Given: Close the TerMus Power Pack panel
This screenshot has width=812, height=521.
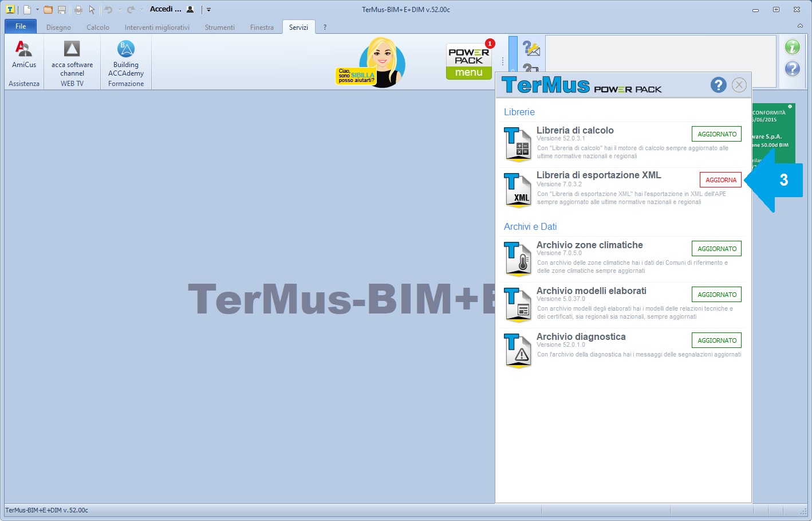Looking at the screenshot, I should [739, 85].
